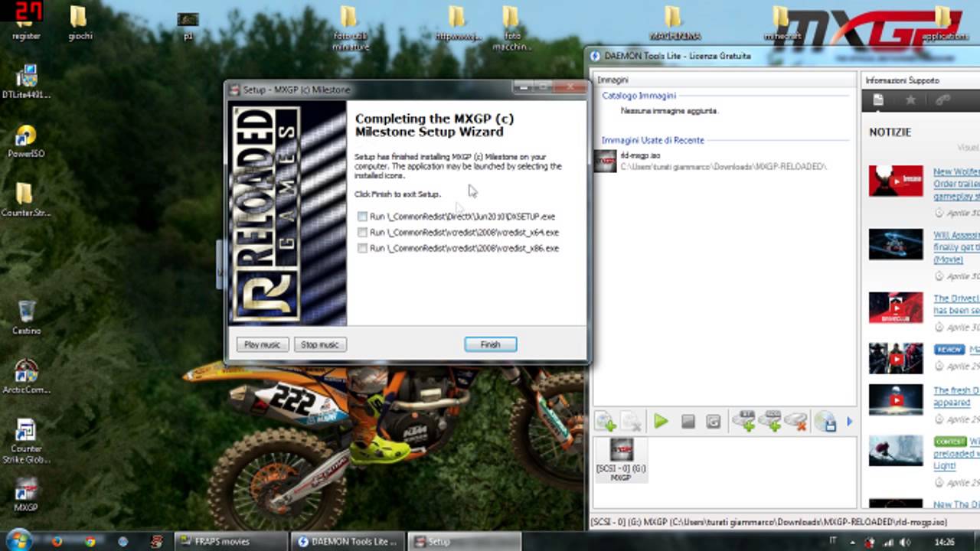Viewport: 980px width, 551px height.
Task: Expand more toolbar items with blue arrow
Action: coord(849,421)
